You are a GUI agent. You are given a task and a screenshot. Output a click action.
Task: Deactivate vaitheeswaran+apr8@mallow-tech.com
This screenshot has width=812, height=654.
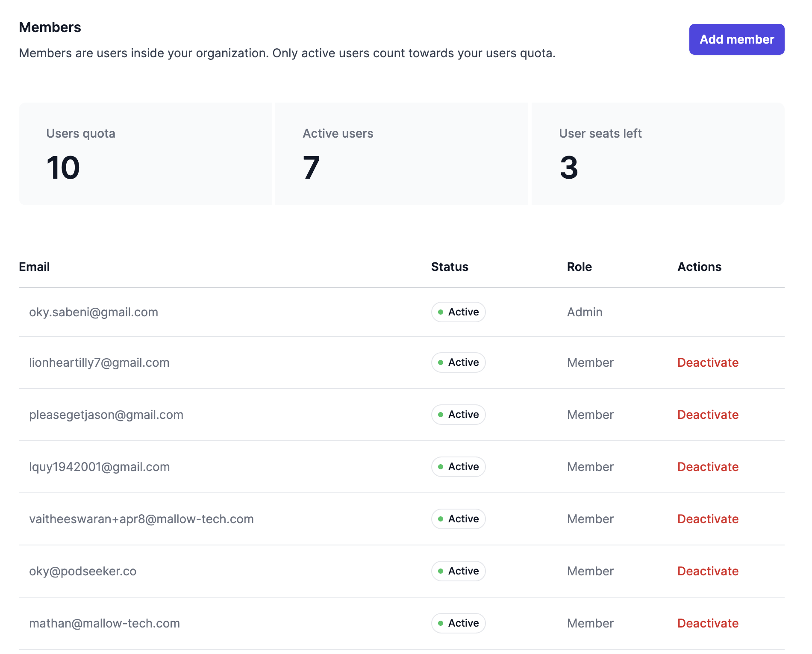pos(708,519)
